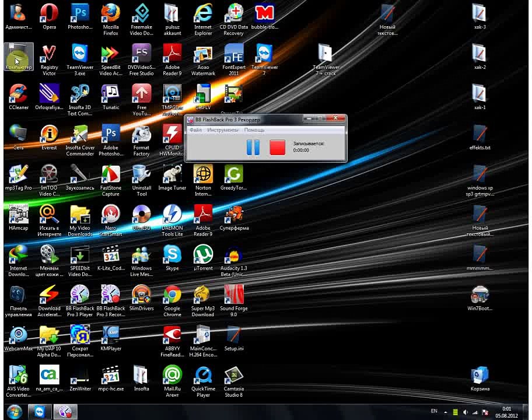Viewport: 532px width, 420px height.
Task: Select the Image Tuner icon
Action: coord(172,177)
